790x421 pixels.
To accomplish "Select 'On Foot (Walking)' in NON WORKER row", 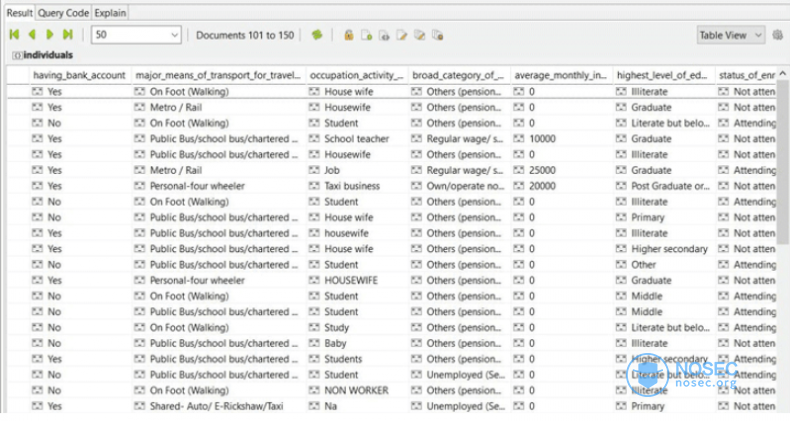I will coord(219,390).
